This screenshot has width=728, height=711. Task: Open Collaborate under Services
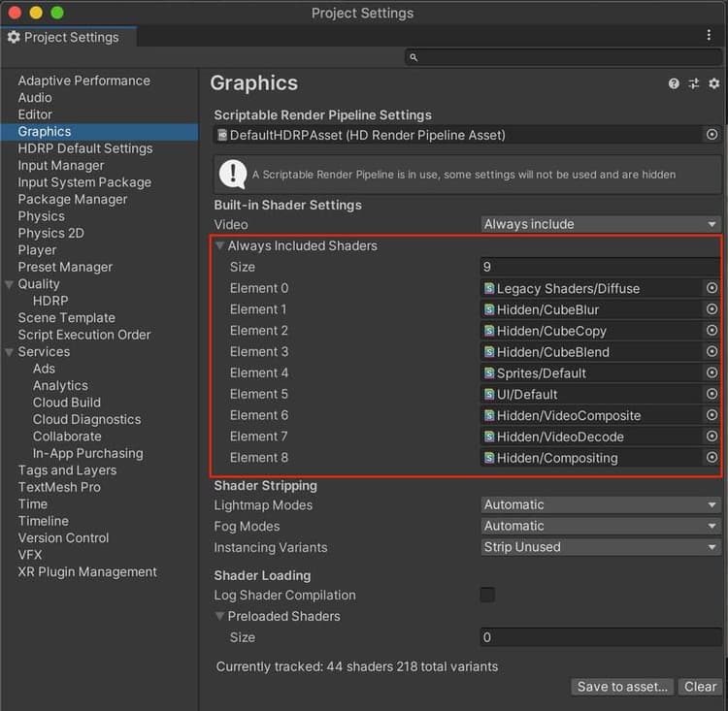point(67,436)
